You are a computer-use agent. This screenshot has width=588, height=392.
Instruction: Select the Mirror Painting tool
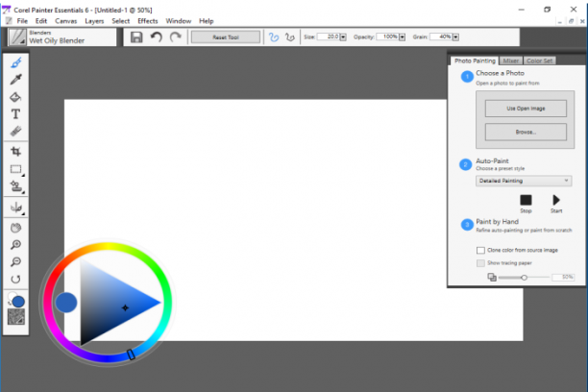click(x=15, y=208)
